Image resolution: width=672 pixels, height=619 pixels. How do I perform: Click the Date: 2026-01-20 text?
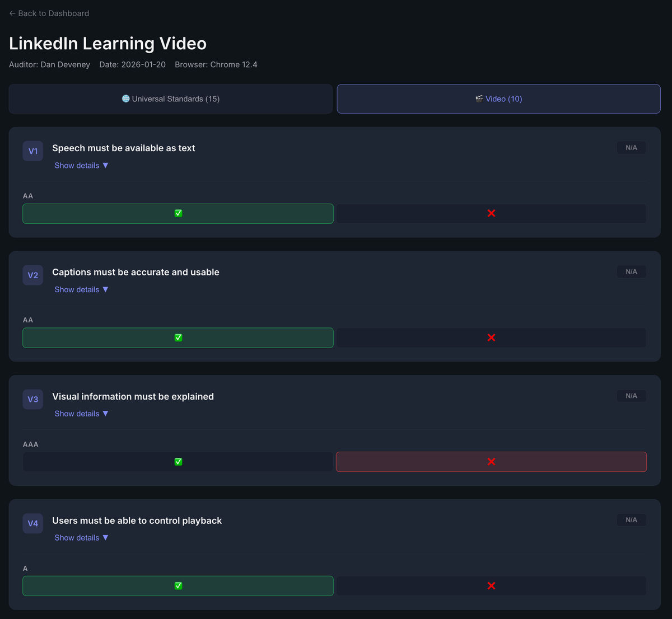tap(133, 65)
